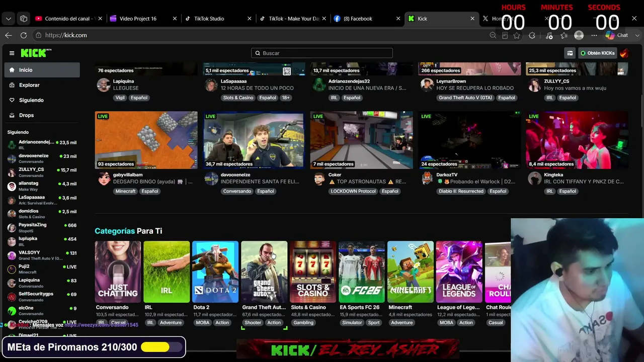Open the LOCKDOWN Protocol tag
The image size is (644, 362).
click(353, 191)
